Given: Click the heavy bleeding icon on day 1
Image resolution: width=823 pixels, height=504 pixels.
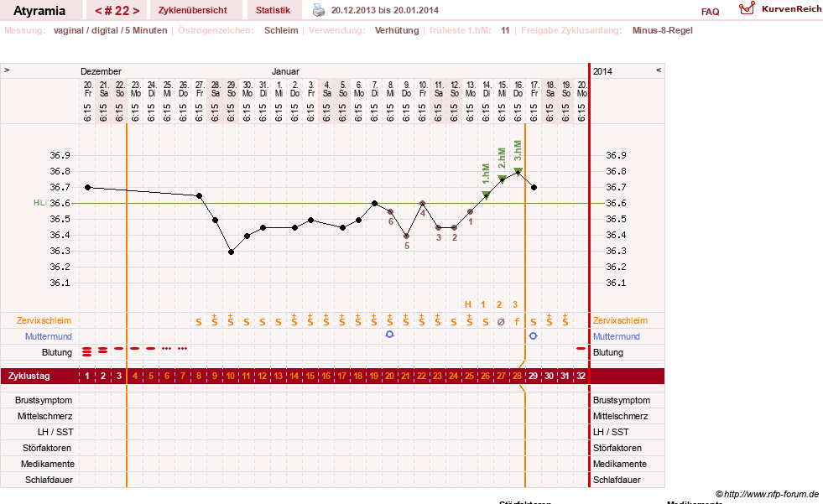Looking at the screenshot, I should pyautogui.click(x=87, y=351).
